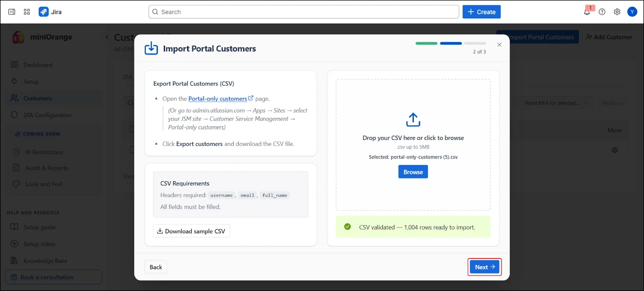This screenshot has height=291, width=644.
Task: Click the blue second step progress bar
Action: pyautogui.click(x=451, y=43)
